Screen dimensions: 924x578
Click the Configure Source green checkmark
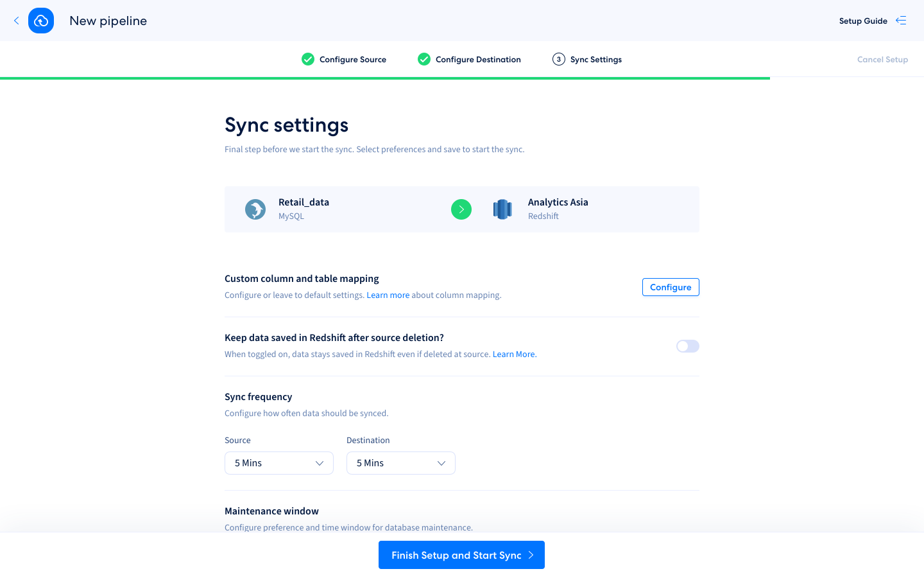308,59
